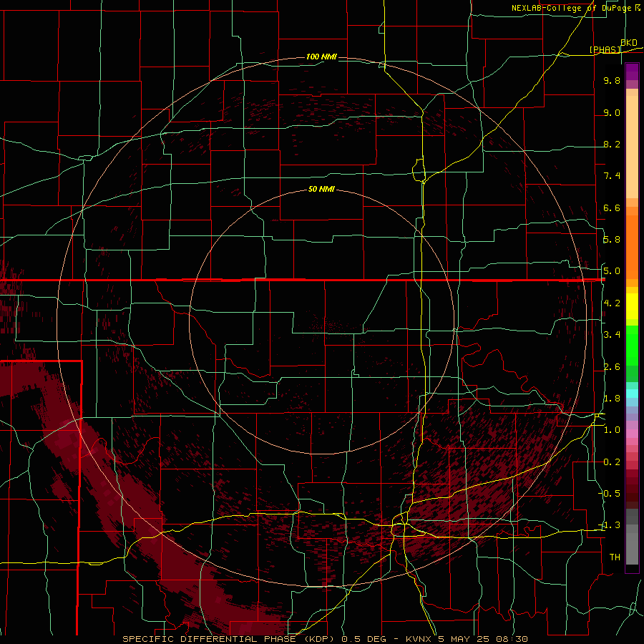
Task: Select the 6.6 scale label
Action: [x=612, y=208]
